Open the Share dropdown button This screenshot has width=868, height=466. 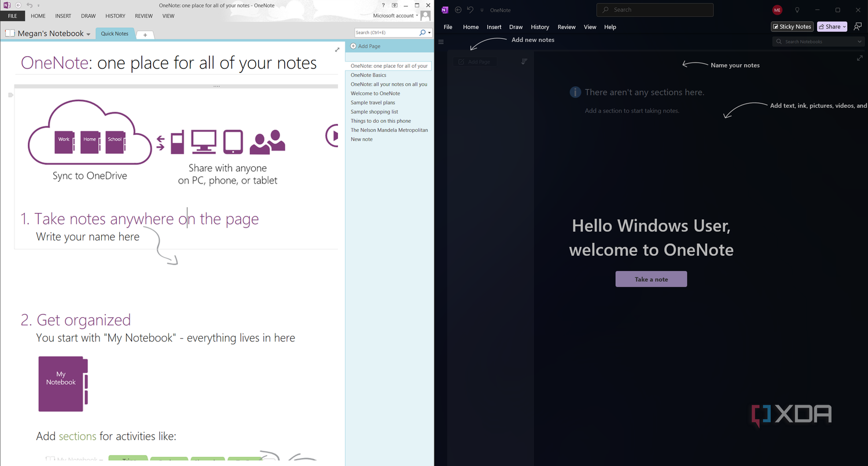832,27
